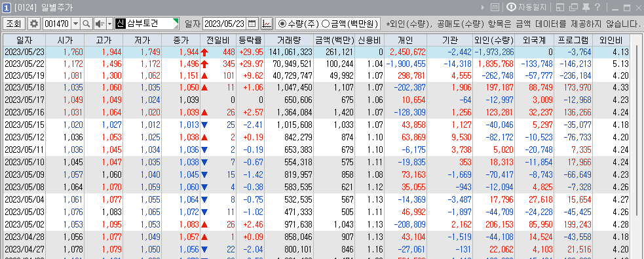The width and height of the screenshot is (644, 259).
Task: Click the magnifier stock search icon
Action: 86,24
